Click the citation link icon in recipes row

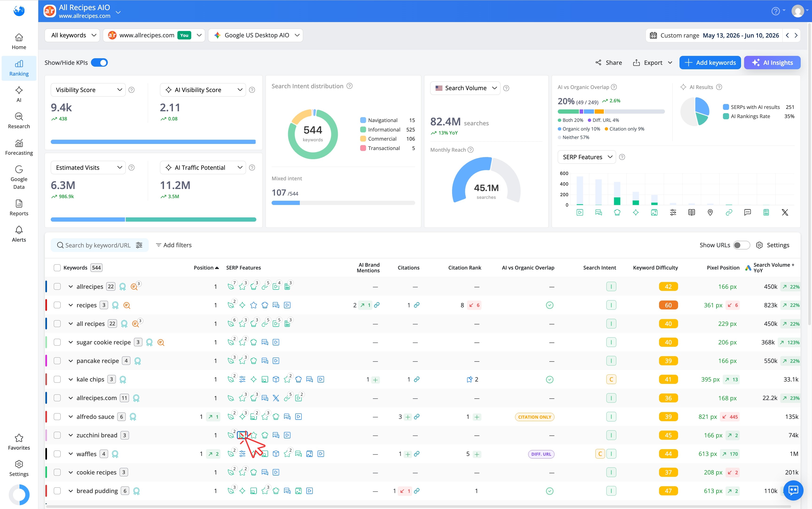click(x=417, y=305)
